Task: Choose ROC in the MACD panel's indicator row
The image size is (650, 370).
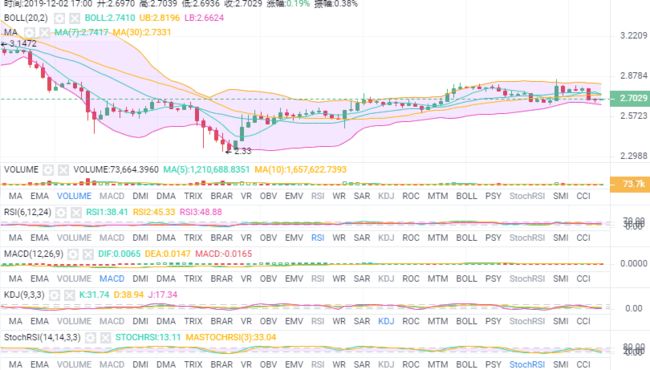Action: tap(411, 279)
